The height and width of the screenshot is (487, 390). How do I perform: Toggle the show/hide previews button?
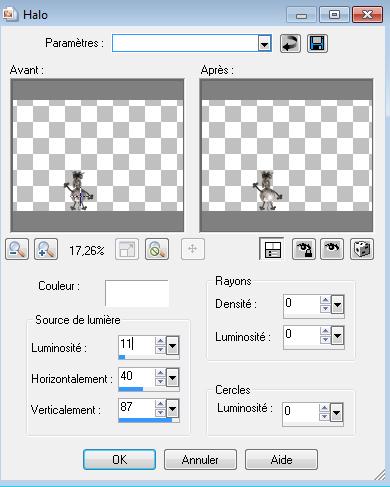tap(272, 249)
